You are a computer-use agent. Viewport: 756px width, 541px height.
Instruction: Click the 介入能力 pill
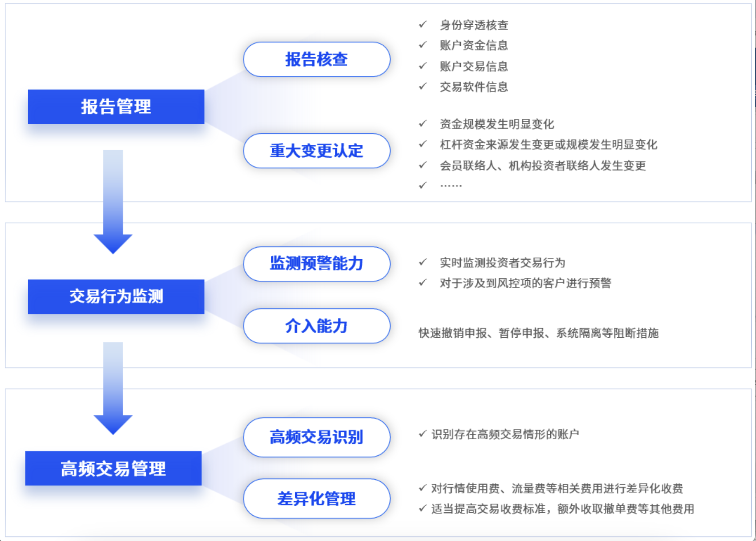tap(316, 326)
